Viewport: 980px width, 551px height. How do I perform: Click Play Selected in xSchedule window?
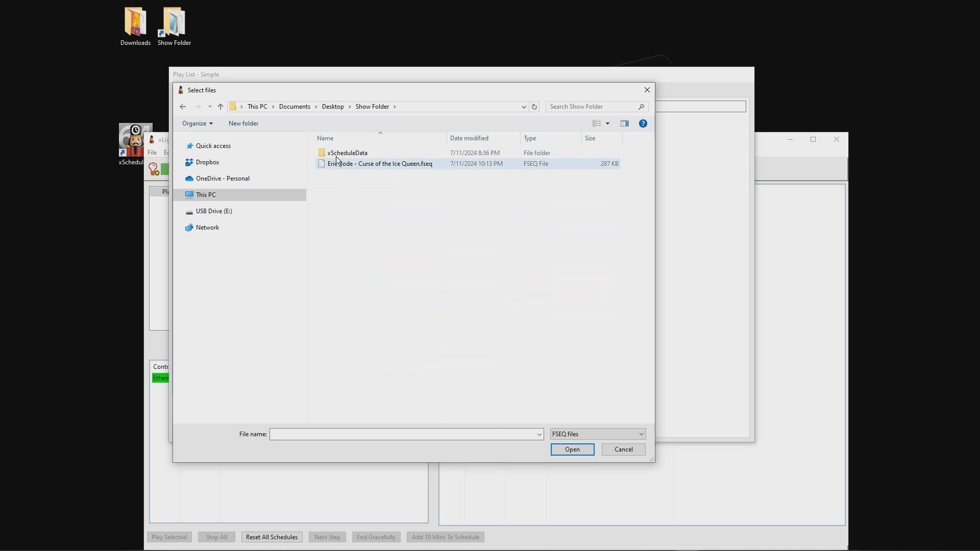point(169,537)
